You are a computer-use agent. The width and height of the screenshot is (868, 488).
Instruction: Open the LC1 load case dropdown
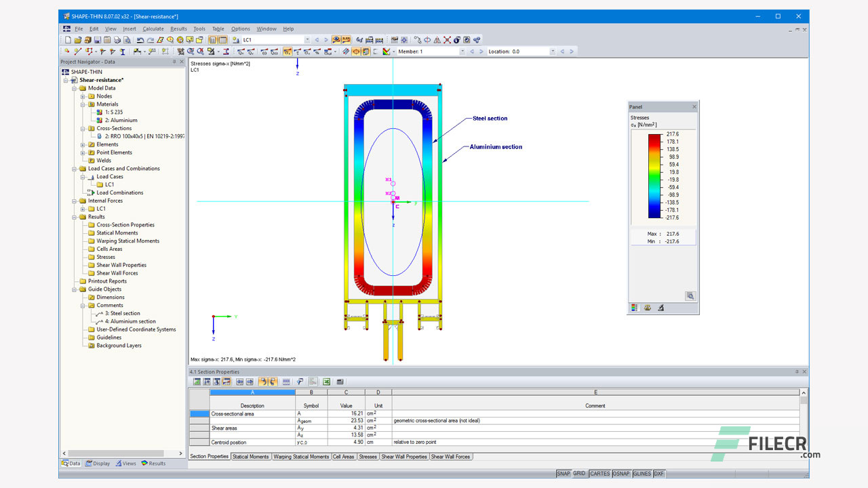[x=307, y=40]
